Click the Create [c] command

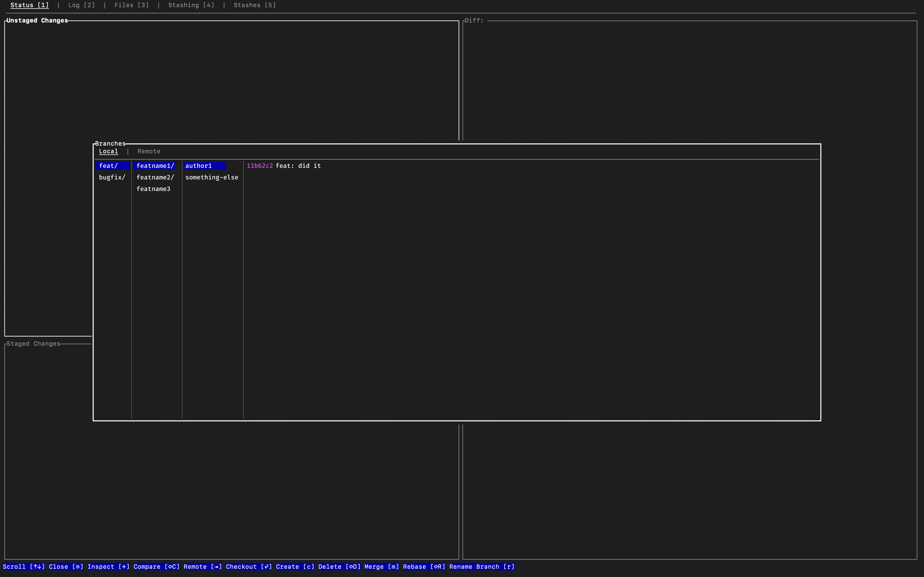295,567
